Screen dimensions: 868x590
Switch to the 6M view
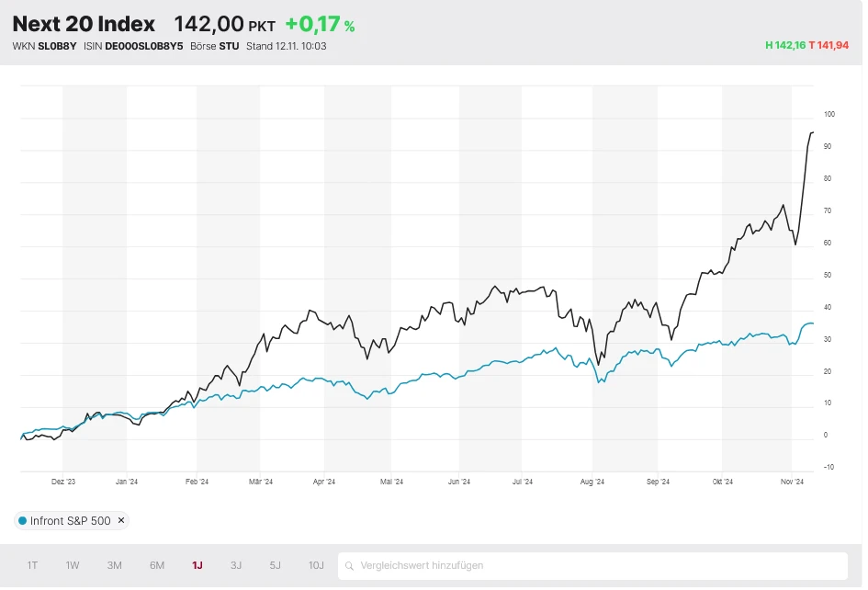tap(154, 565)
